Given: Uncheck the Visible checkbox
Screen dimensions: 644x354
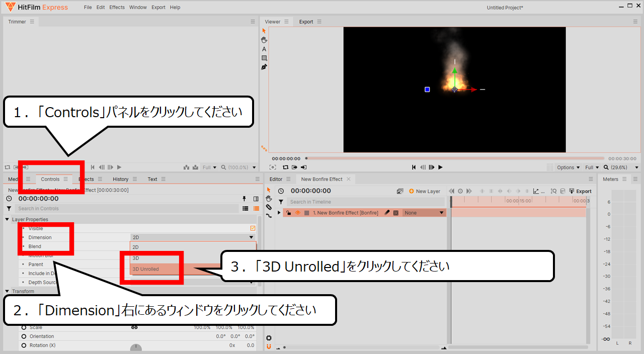Looking at the screenshot, I should [253, 228].
